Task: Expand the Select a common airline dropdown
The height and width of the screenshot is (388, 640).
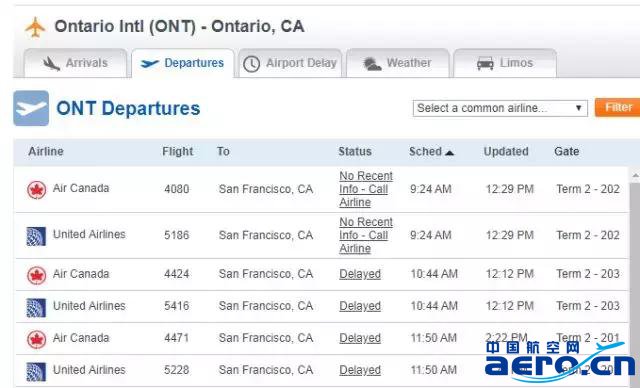Action: [500, 108]
